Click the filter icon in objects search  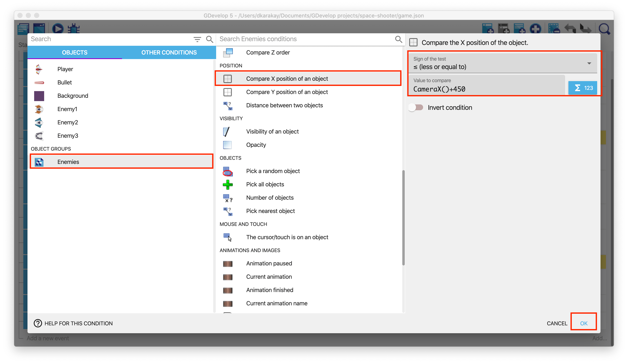(197, 39)
